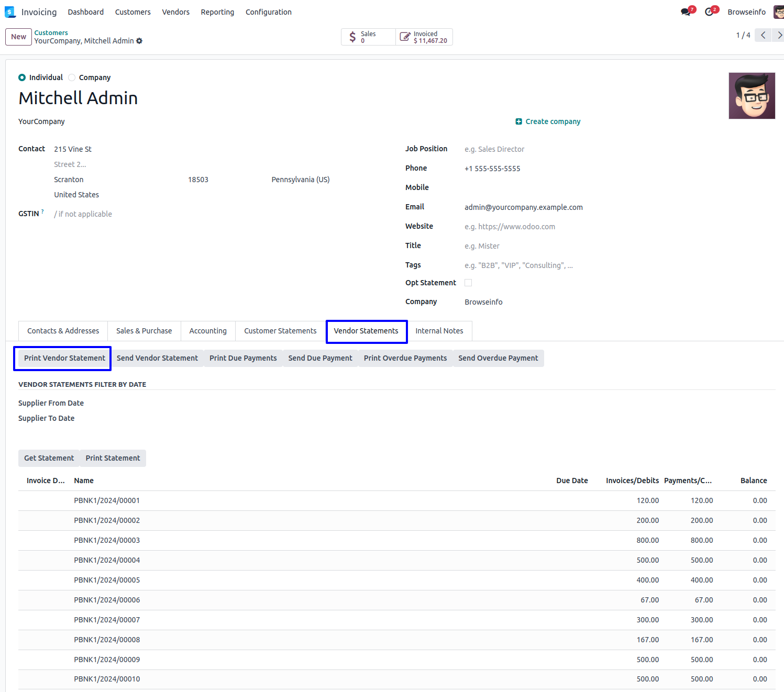Open the activities clock icon
The width and height of the screenshot is (784, 692).
tap(709, 12)
